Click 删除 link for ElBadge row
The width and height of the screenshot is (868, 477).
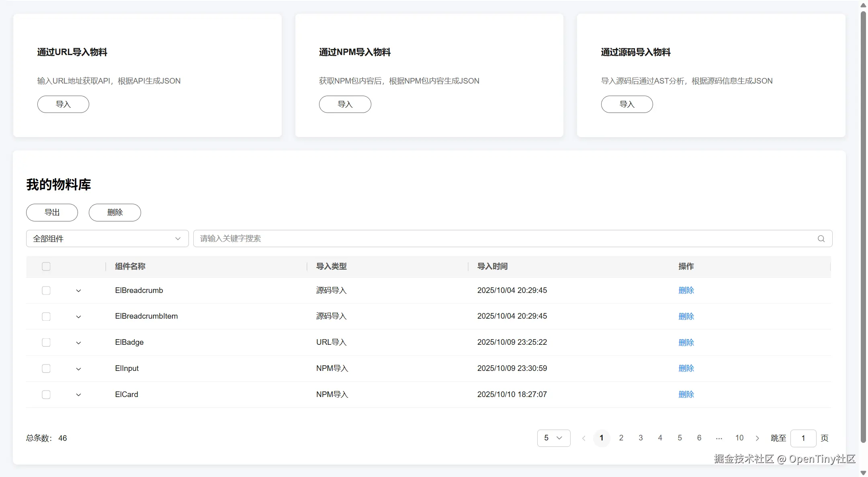[x=686, y=342]
